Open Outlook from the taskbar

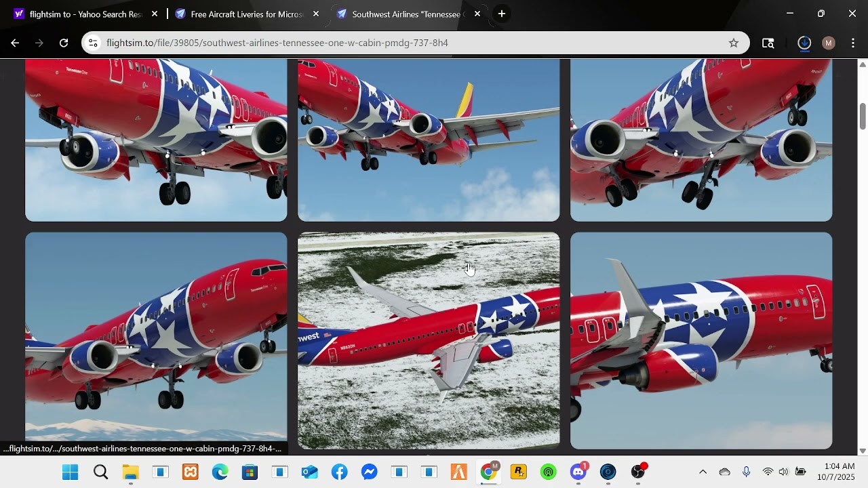310,472
